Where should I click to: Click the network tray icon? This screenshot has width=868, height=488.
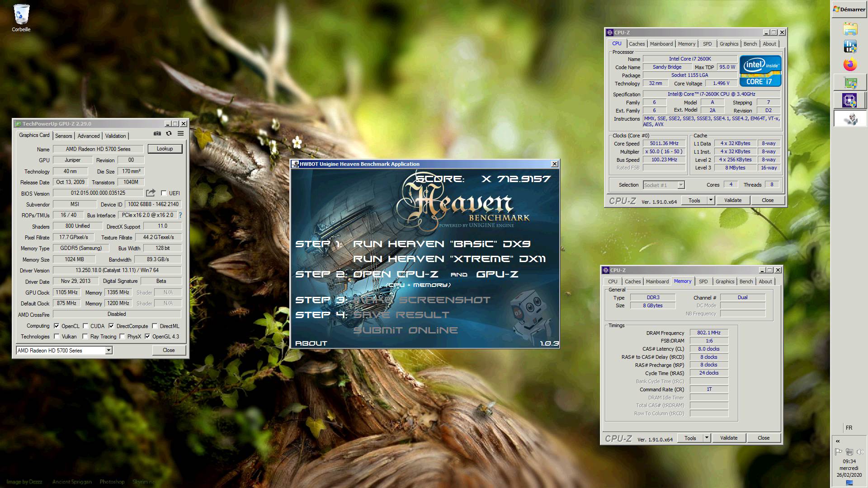[849, 451]
